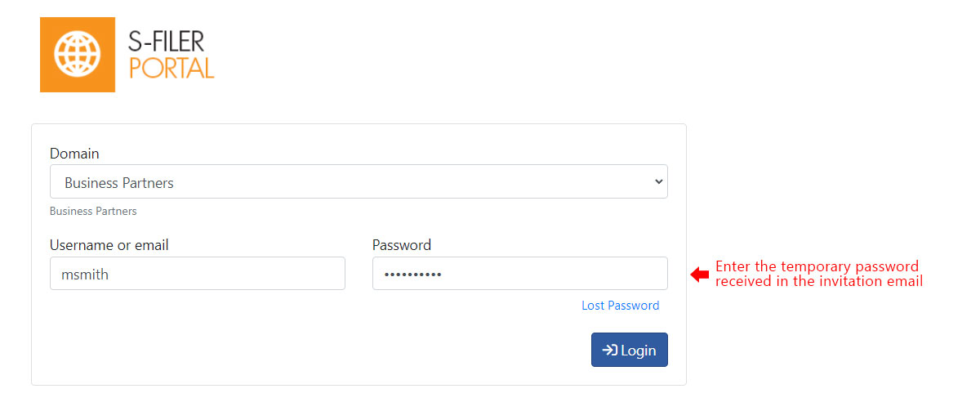Open the Lost Password link
The width and height of the screenshot is (980, 411).
621,306
